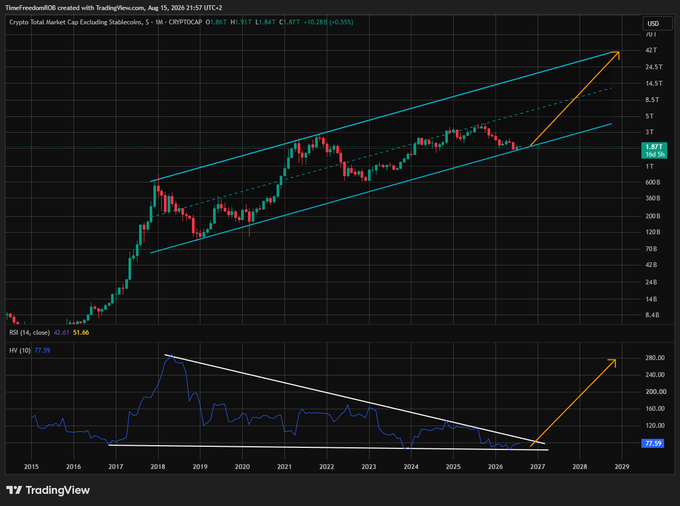Image resolution: width=680 pixels, height=506 pixels.
Task: Click the 160.00 HV axis label
Action: [655, 408]
